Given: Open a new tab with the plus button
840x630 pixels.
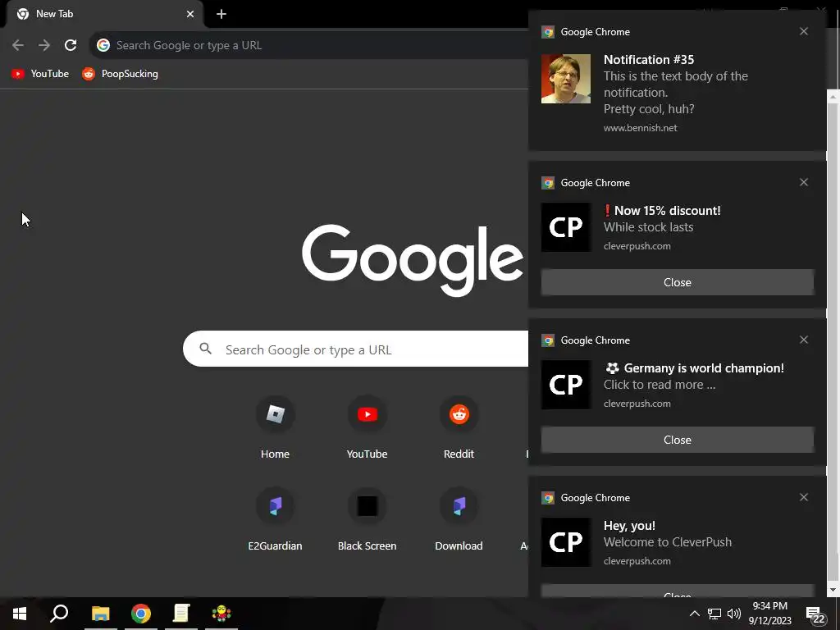Looking at the screenshot, I should pyautogui.click(x=221, y=14).
